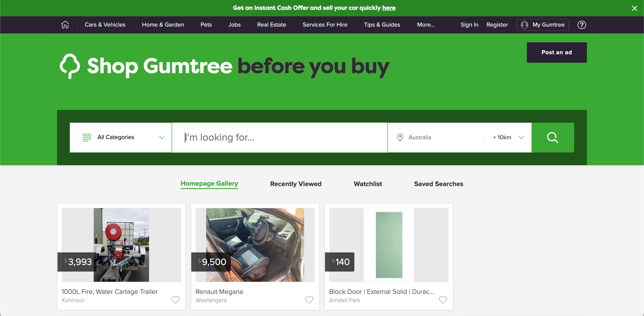Click the Gumtree tree logo
Viewport: 644px width, 316px height.
(70, 66)
